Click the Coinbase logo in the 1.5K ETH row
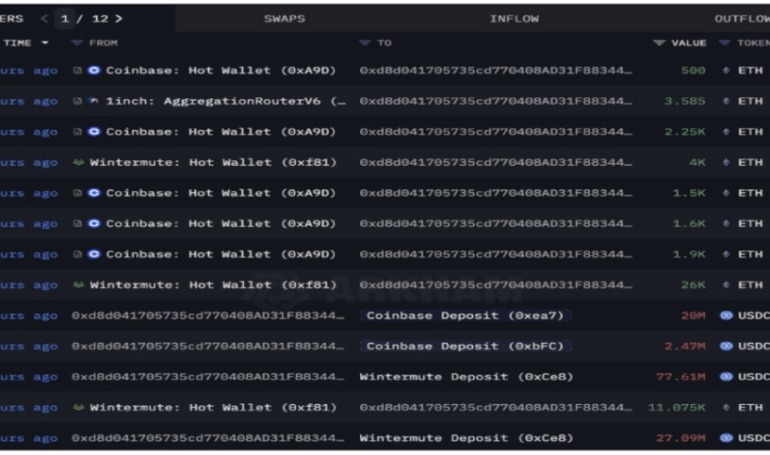 (94, 193)
